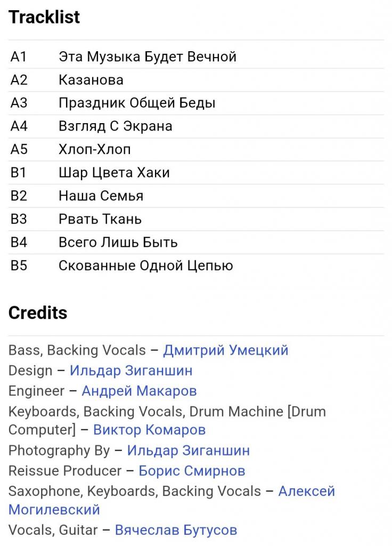Select track A4 Взгляд С Экрана

click(196, 126)
